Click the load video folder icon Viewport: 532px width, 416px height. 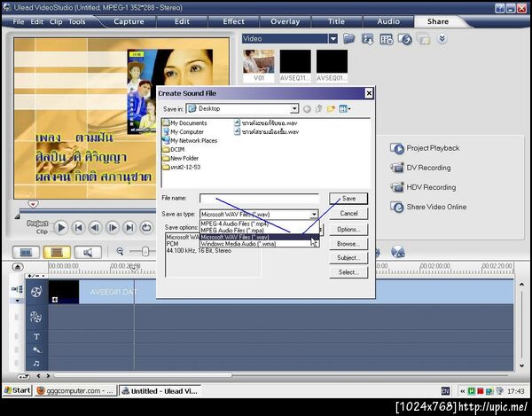tap(348, 39)
